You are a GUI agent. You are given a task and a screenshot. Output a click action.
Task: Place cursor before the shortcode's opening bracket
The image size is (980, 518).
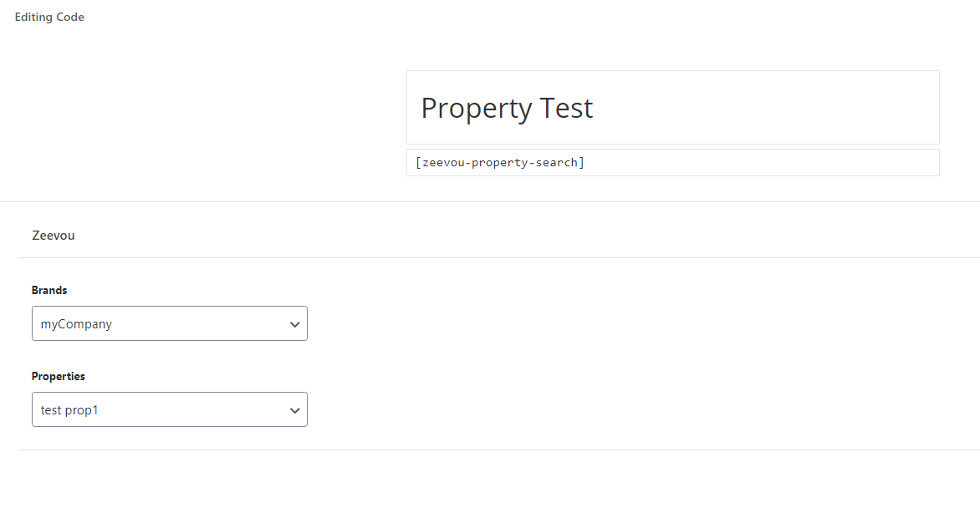coord(416,162)
